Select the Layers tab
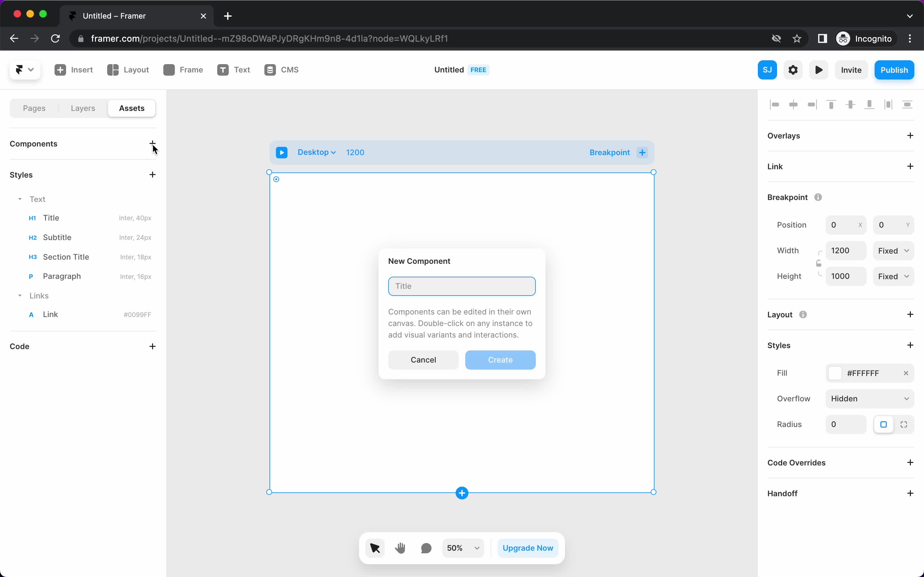924x577 pixels. 82,108
